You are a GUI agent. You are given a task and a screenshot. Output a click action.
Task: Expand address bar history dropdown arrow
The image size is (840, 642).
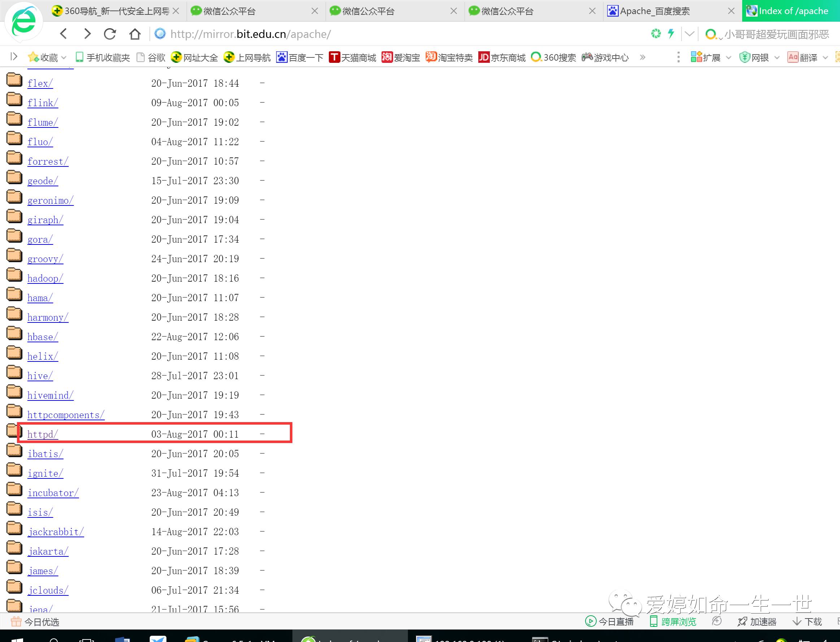pyautogui.click(x=689, y=34)
